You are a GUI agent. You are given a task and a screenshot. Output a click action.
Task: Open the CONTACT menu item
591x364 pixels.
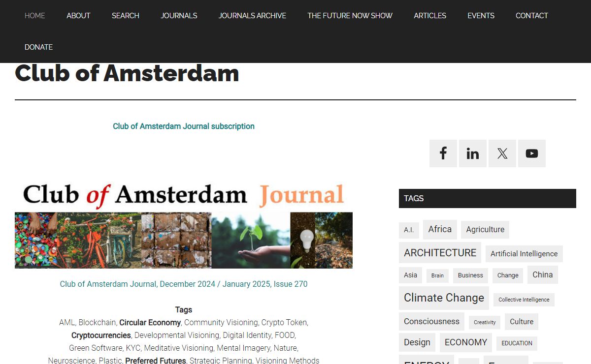pyautogui.click(x=532, y=16)
